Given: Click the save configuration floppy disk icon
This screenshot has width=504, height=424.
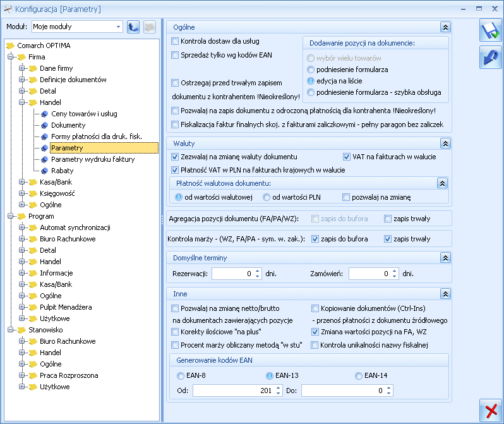Looking at the screenshot, I should tap(491, 30).
